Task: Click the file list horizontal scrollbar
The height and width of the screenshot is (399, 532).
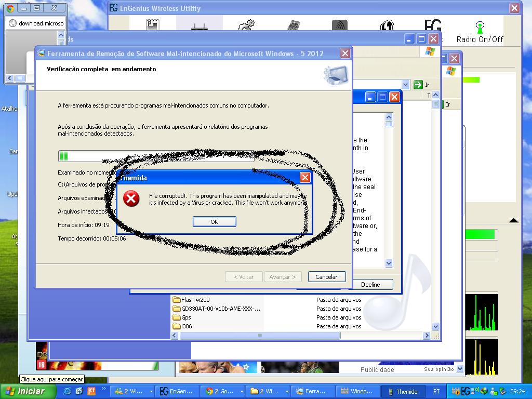Action: click(260, 335)
